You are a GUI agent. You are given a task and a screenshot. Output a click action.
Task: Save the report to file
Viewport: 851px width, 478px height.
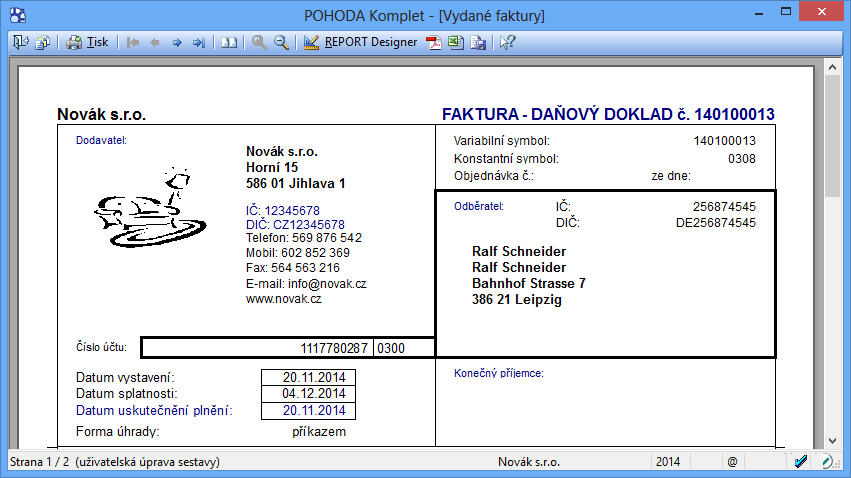click(x=478, y=42)
